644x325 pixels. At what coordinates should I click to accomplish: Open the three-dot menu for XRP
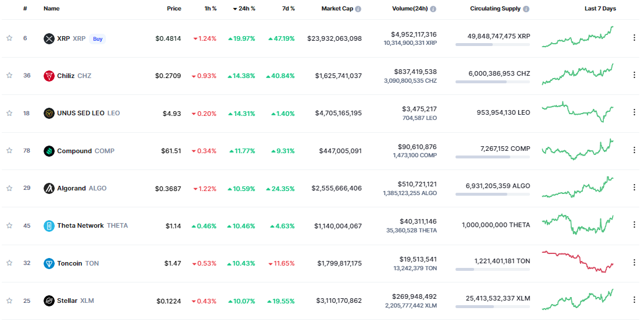tap(634, 37)
